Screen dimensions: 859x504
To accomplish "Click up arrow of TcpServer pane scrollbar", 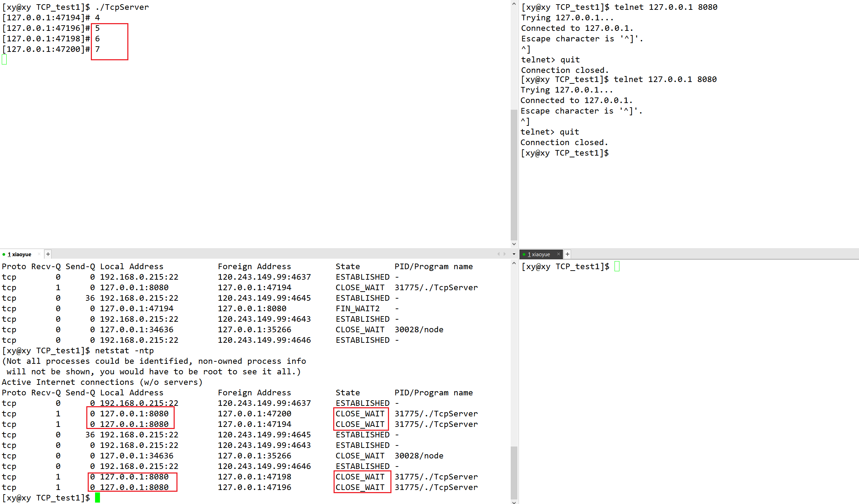I will (514, 4).
